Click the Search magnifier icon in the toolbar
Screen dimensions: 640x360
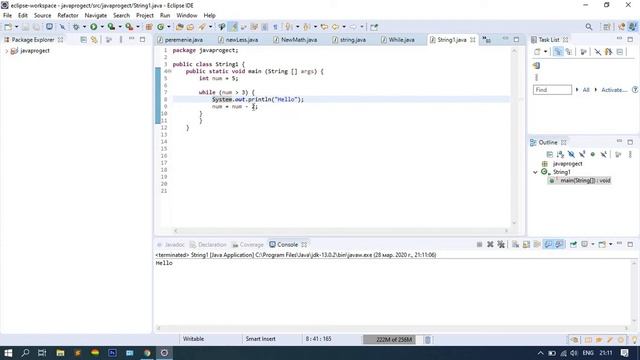click(589, 27)
